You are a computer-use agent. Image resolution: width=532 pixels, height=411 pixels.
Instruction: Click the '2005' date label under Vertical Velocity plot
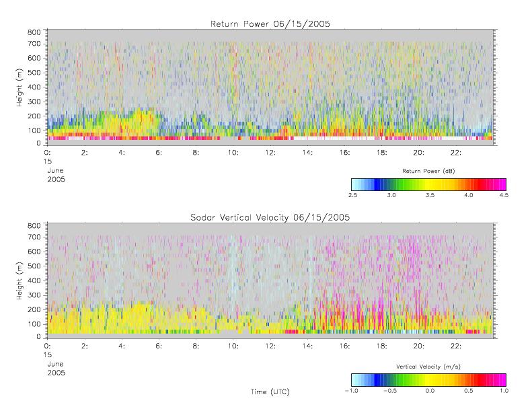tap(56, 373)
